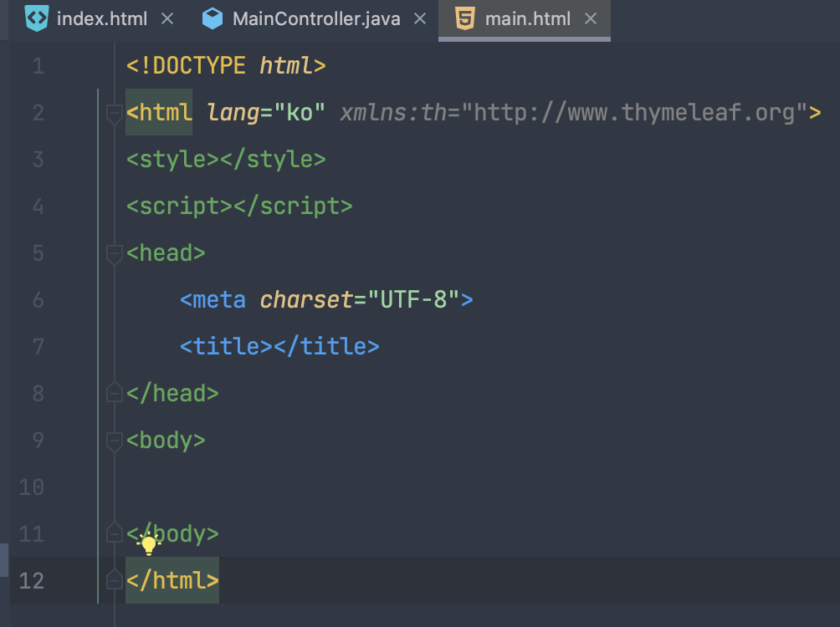The image size is (840, 627).
Task: Click the HTML5 icon on main.html tab
Action: 464,18
